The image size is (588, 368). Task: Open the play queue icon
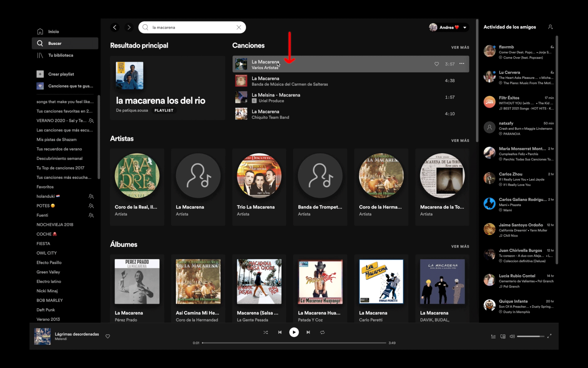493,336
